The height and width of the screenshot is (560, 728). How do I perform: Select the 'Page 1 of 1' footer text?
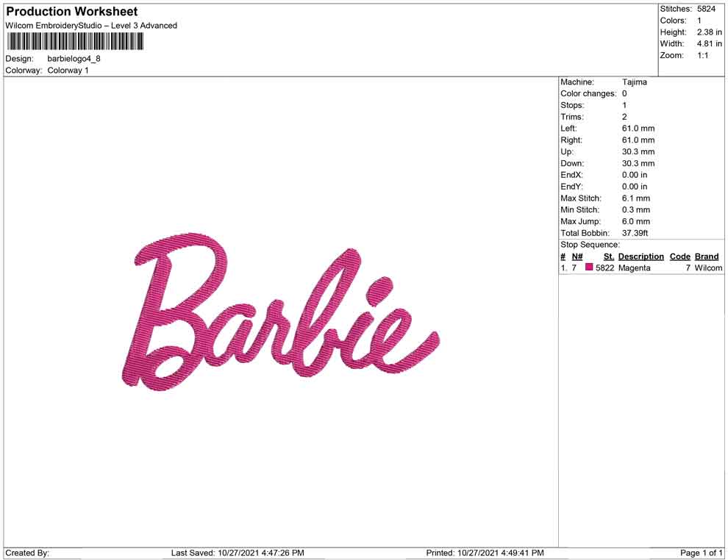point(702,553)
